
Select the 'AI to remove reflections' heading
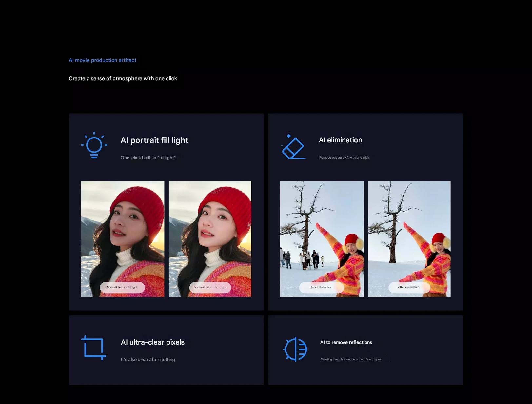point(346,342)
